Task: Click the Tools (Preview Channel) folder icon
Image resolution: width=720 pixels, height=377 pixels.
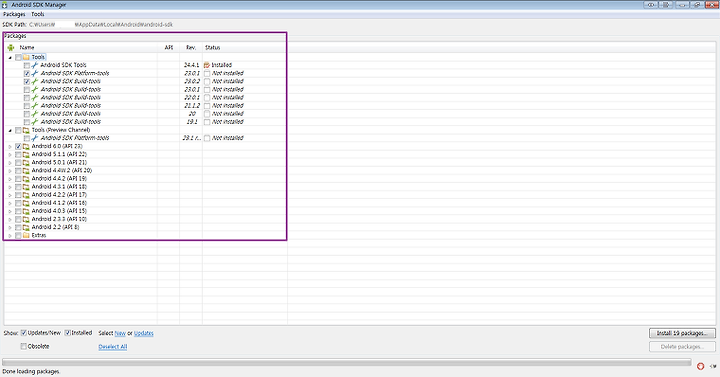Action: tap(26, 130)
